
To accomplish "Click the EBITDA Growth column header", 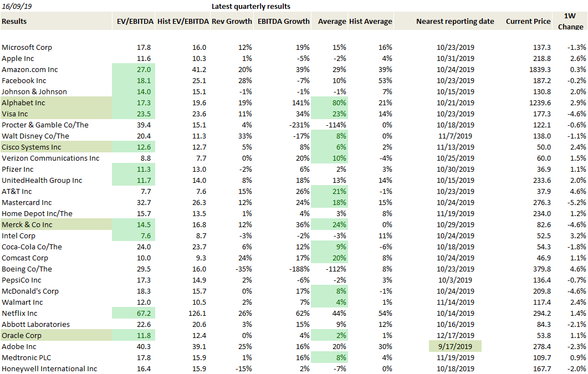I will click(x=284, y=22).
